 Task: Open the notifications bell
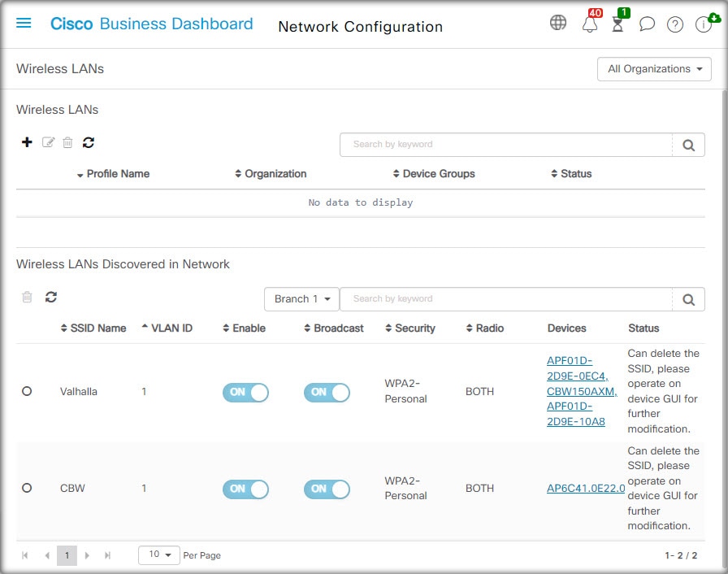coord(590,24)
